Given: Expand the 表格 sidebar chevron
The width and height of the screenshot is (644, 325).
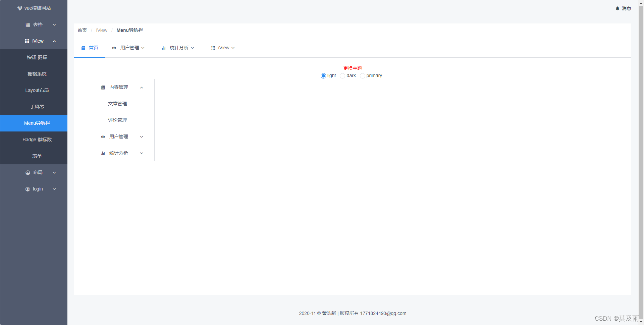Looking at the screenshot, I should point(54,25).
